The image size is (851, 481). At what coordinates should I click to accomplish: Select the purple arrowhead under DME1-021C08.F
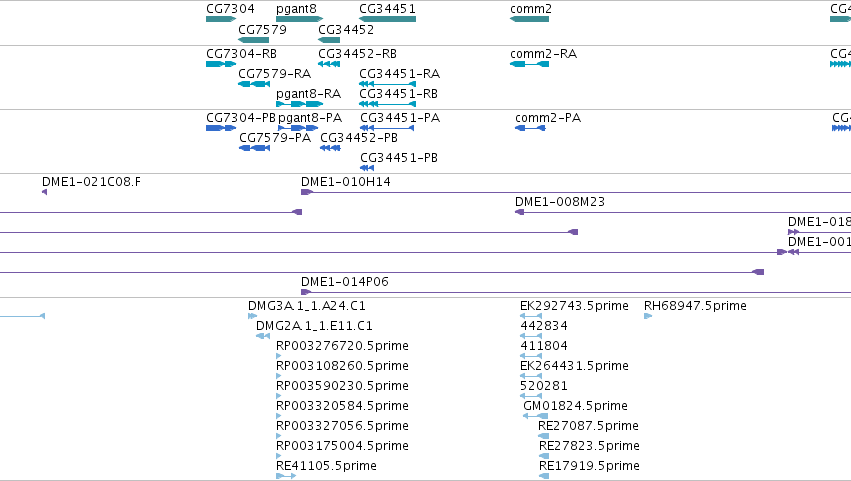coord(45,192)
